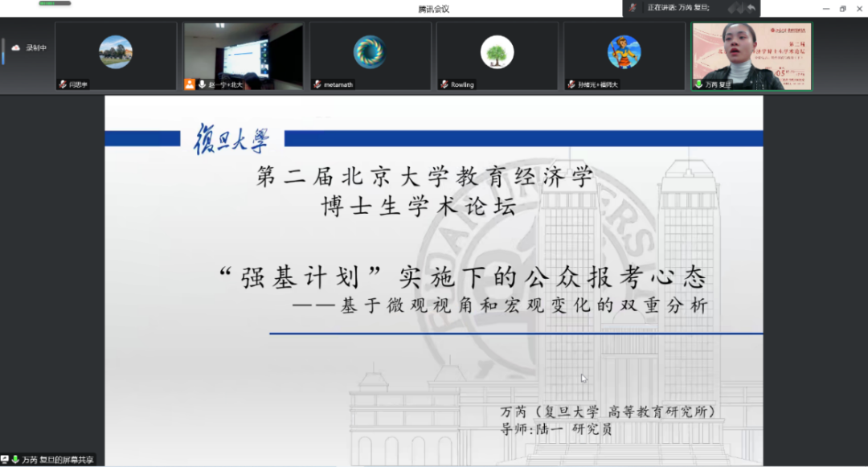Click the 录制中 recording label
This screenshot has height=467, width=868.
(x=36, y=48)
